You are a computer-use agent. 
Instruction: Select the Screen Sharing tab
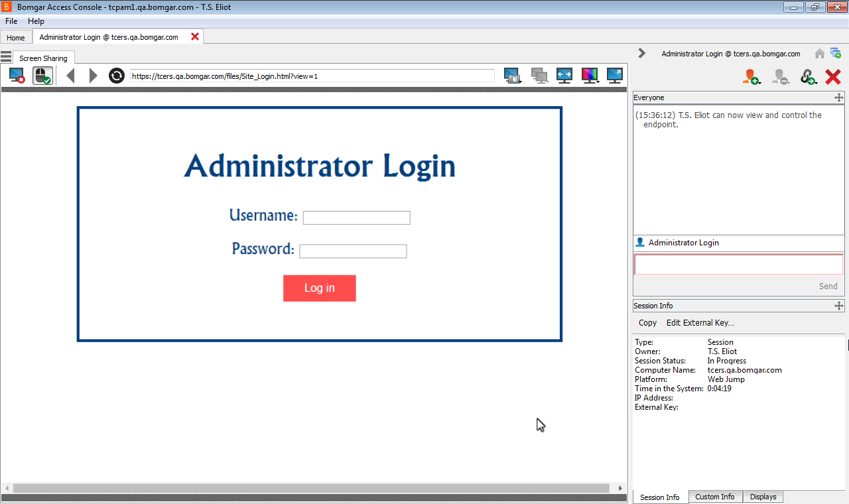tap(43, 58)
